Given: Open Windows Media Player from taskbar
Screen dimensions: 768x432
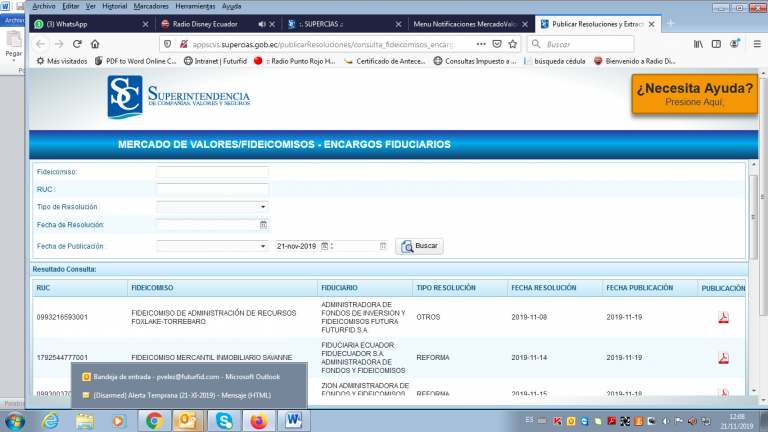Looking at the screenshot, I should pos(118,421).
